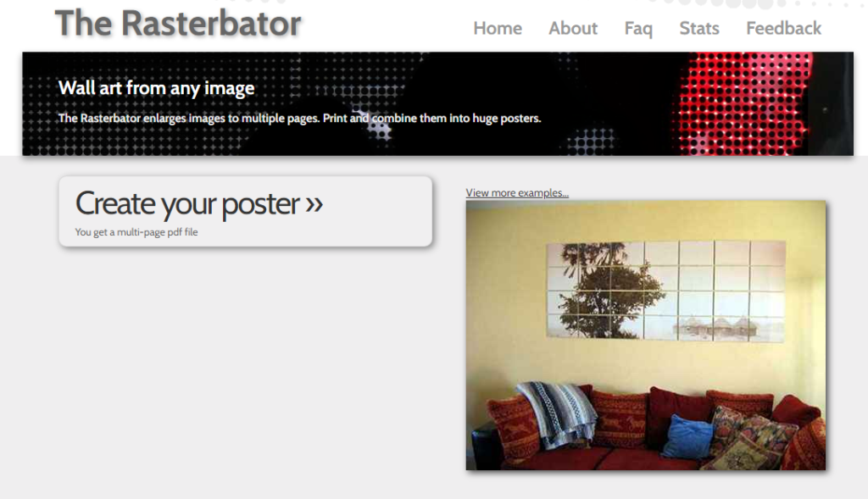The width and height of the screenshot is (868, 499).
Task: Click The Rasterbator site logo
Action: pyautogui.click(x=178, y=23)
